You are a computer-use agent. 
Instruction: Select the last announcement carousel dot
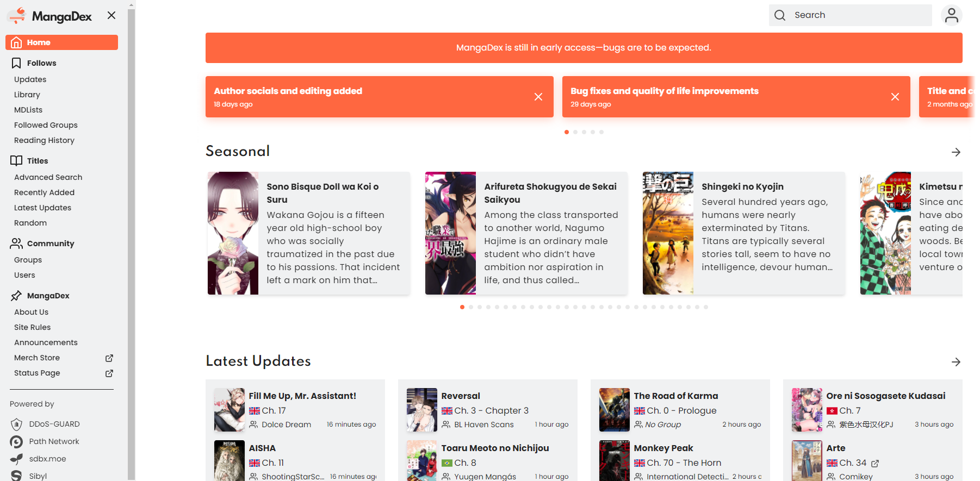pos(601,132)
